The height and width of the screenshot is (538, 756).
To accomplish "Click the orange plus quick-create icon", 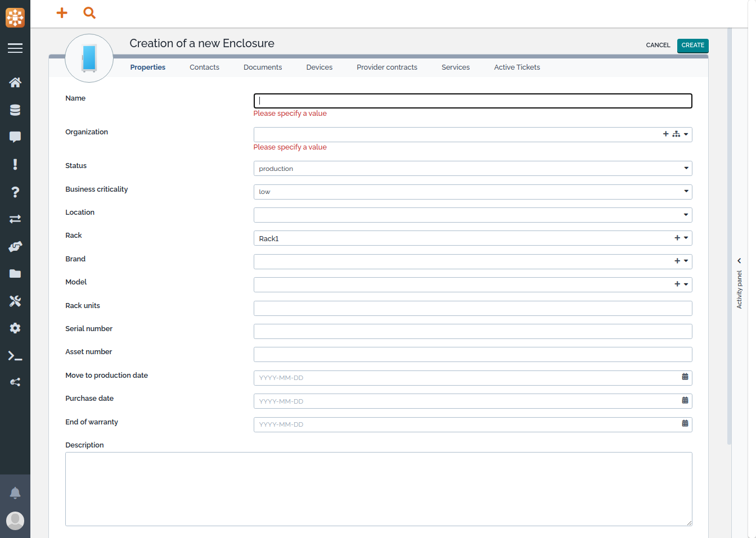I will tap(62, 13).
